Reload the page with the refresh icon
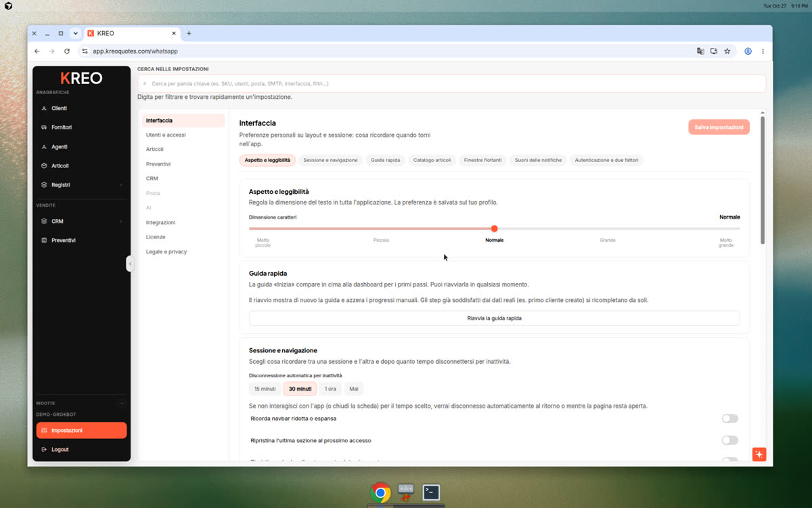812x508 pixels. (x=67, y=51)
